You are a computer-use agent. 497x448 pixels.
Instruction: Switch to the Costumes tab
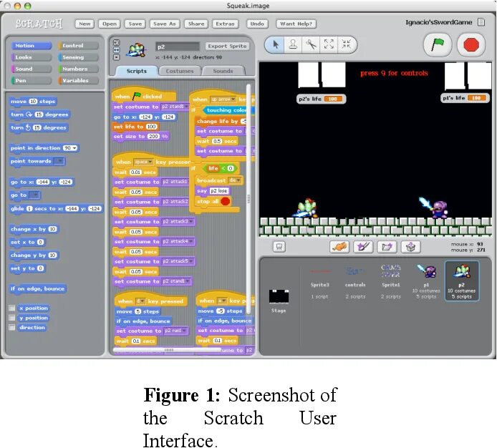coord(180,71)
